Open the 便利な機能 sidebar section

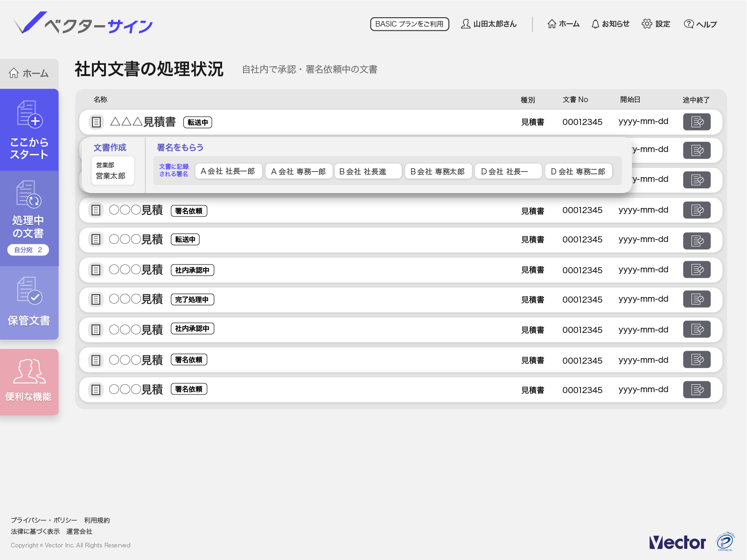pyautogui.click(x=29, y=382)
